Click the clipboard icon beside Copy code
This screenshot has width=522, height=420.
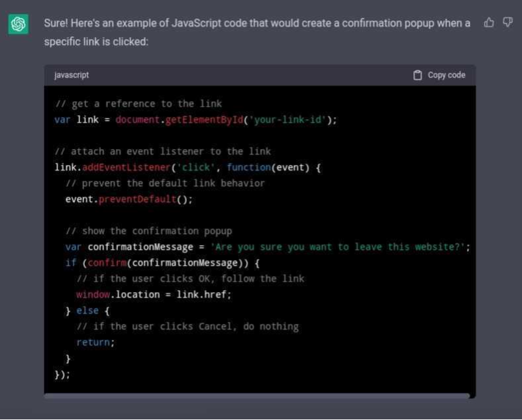(417, 76)
